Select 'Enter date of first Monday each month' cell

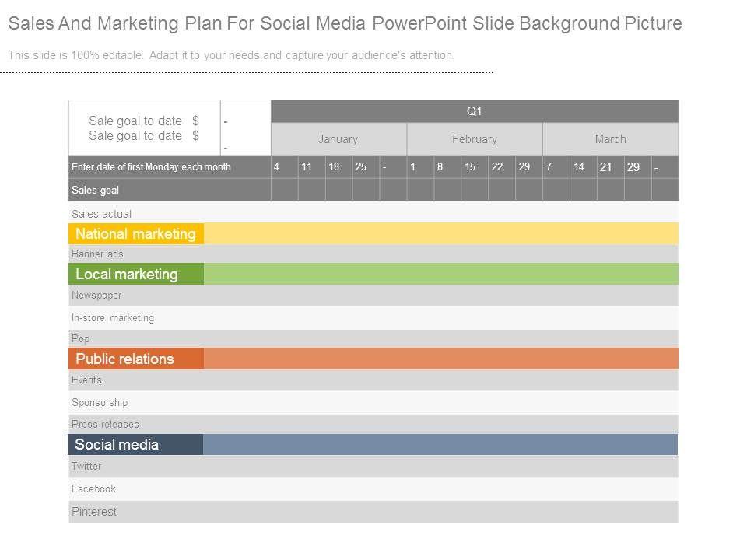coord(170,167)
